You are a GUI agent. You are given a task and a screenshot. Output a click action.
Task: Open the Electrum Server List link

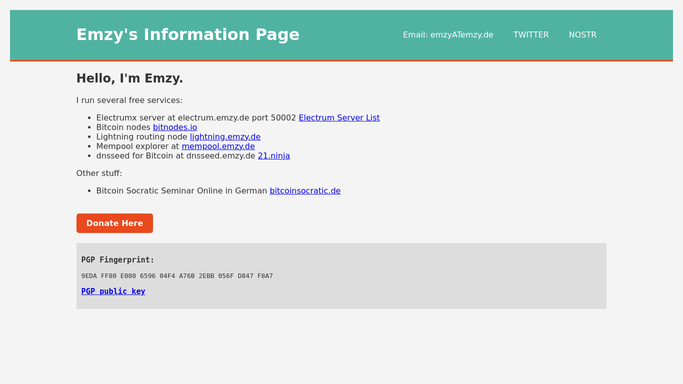tap(339, 118)
